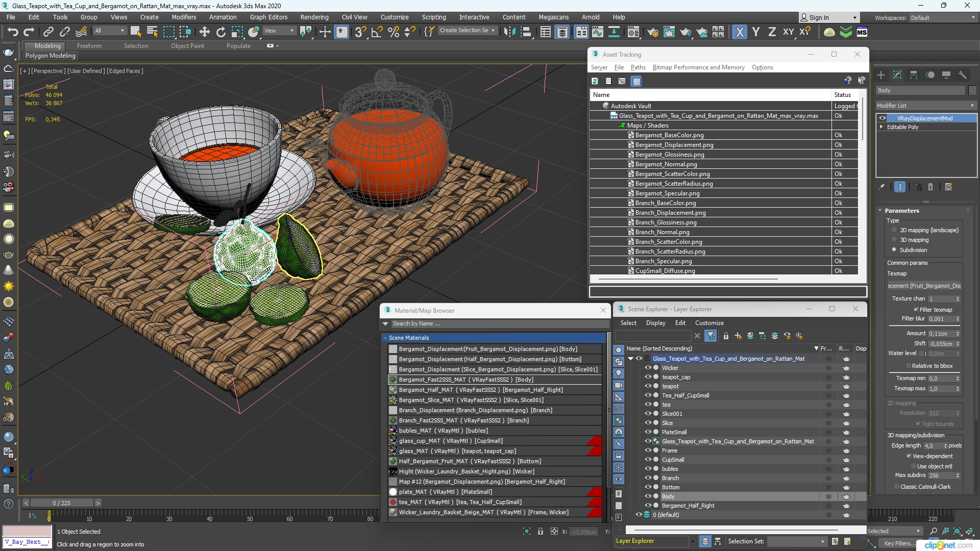The height and width of the screenshot is (551, 980).
Task: Click the Scene Explorer filter funnel icon
Action: coord(710,336)
